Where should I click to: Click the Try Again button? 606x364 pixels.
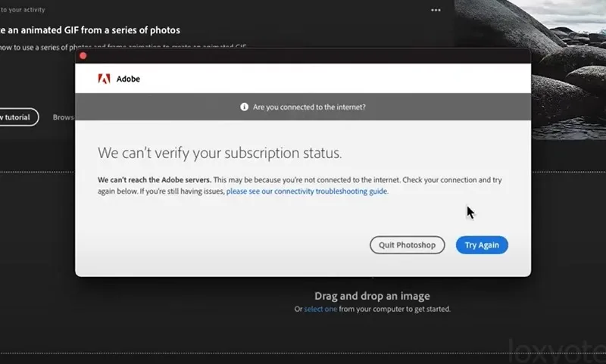coord(482,245)
